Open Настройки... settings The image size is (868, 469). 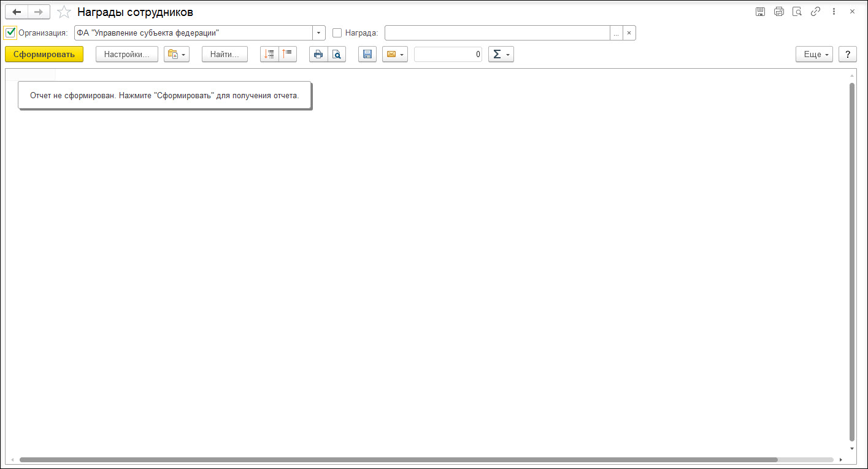pyautogui.click(x=127, y=54)
